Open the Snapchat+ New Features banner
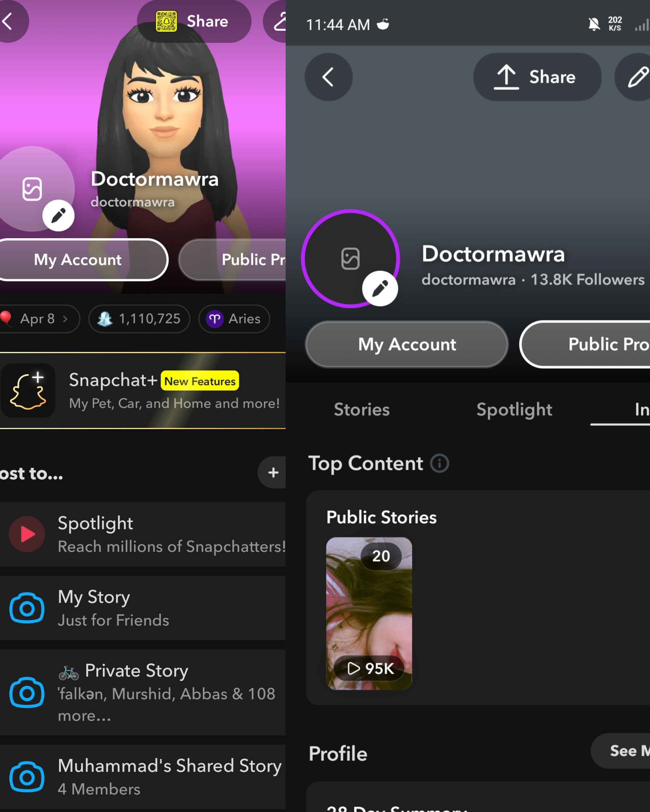 coord(143,390)
